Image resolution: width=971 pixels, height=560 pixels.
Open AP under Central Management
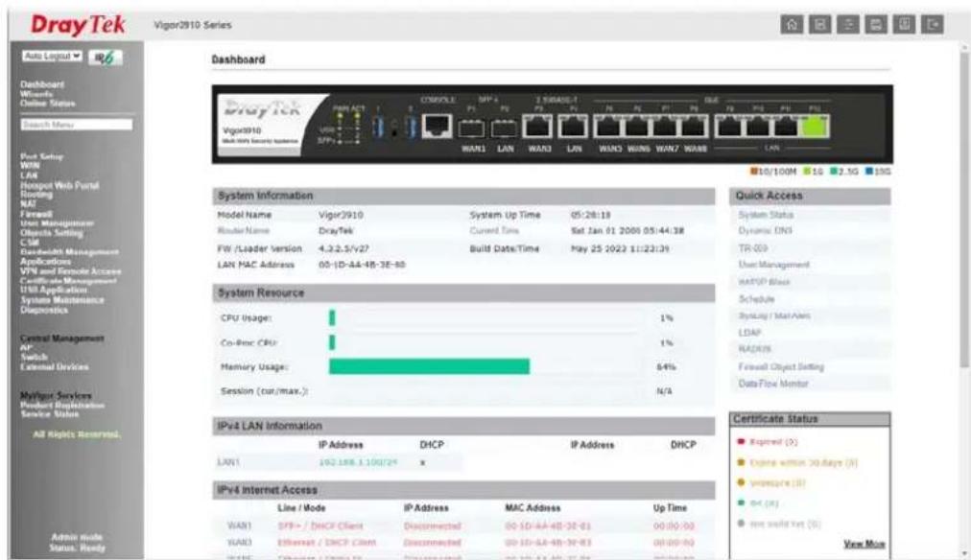tap(26, 348)
